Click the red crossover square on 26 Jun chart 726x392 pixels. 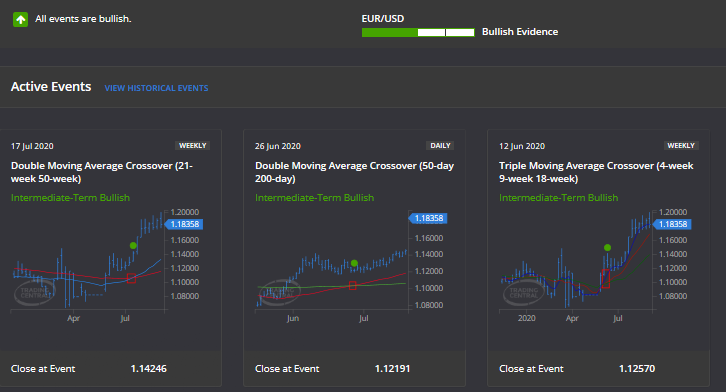pos(353,286)
